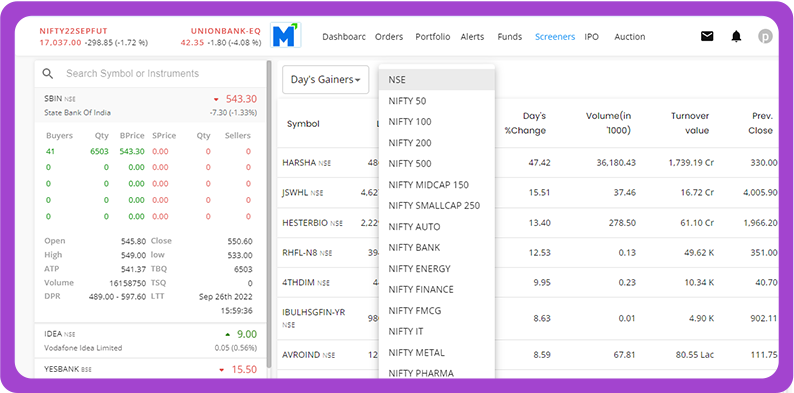Click the UNIONBANK-EQ ticker
The image size is (794, 393).
[x=221, y=37]
